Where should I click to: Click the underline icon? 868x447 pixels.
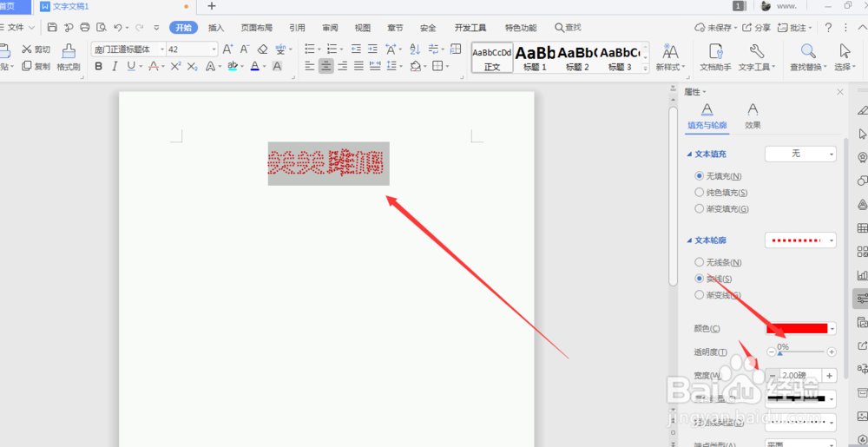pyautogui.click(x=131, y=66)
